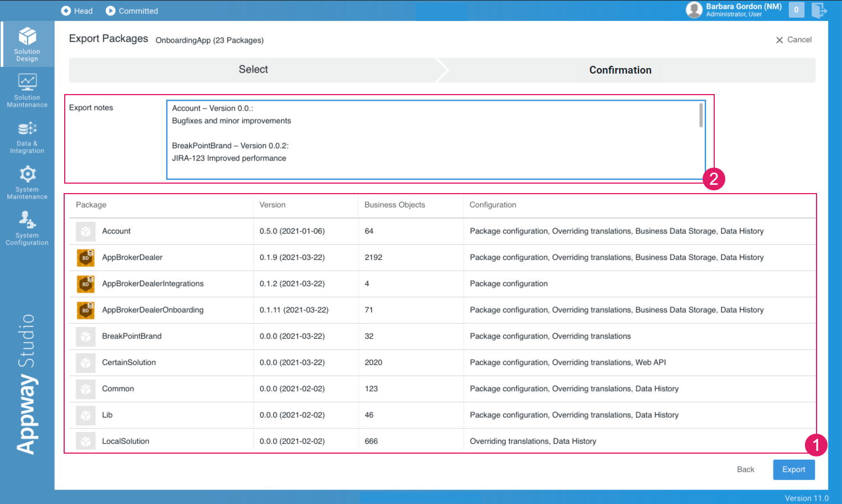This screenshot has height=504, width=842.
Task: Click the AppBrokerDealerIntegrations configuration text
Action: point(508,284)
